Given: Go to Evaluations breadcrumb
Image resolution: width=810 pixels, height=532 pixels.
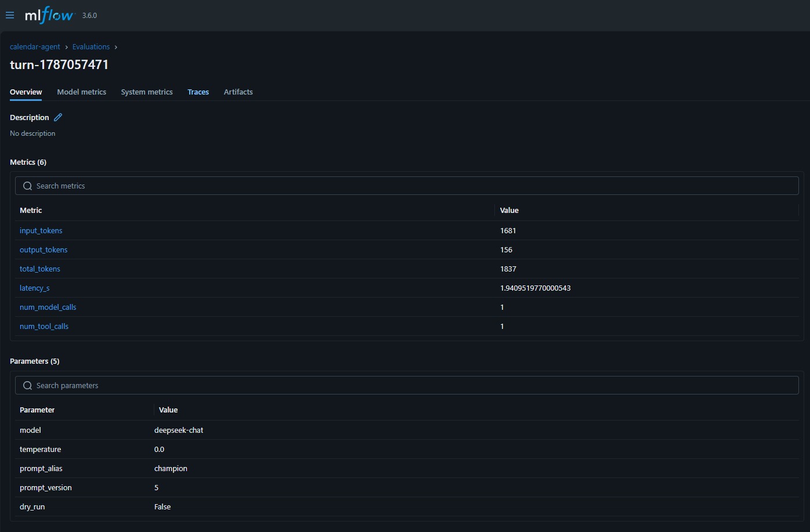Looking at the screenshot, I should click(x=91, y=47).
